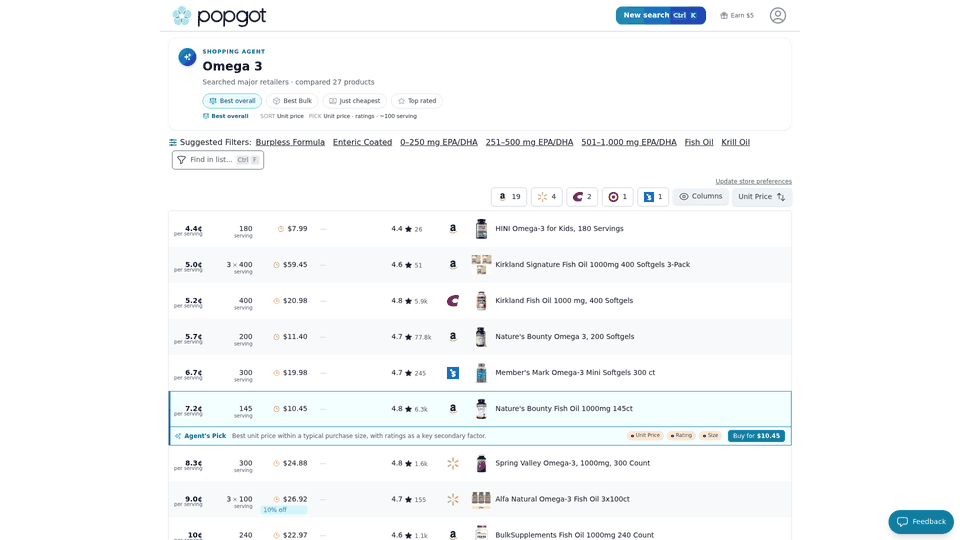The image size is (960, 540).
Task: Toggle the Target store filter with 1 result
Action: (x=617, y=197)
